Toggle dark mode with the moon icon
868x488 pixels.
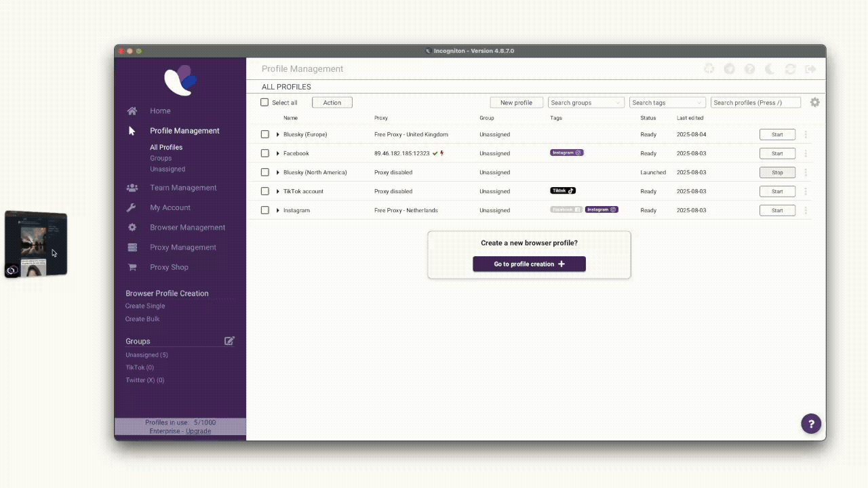[x=770, y=68]
